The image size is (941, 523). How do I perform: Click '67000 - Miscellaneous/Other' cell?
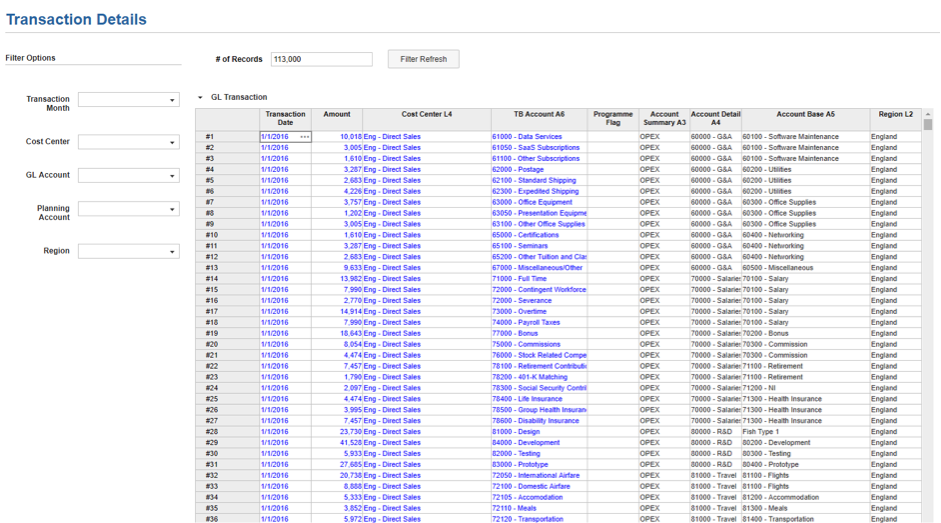539,268
